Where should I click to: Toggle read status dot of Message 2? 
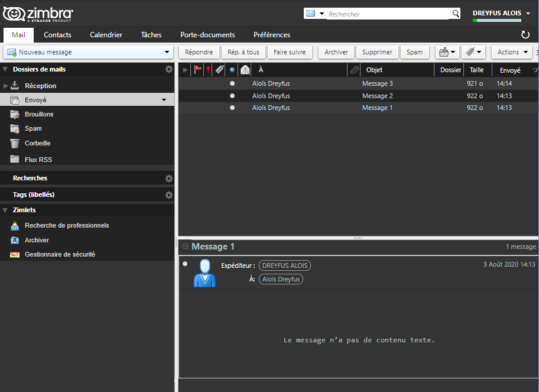click(x=232, y=96)
